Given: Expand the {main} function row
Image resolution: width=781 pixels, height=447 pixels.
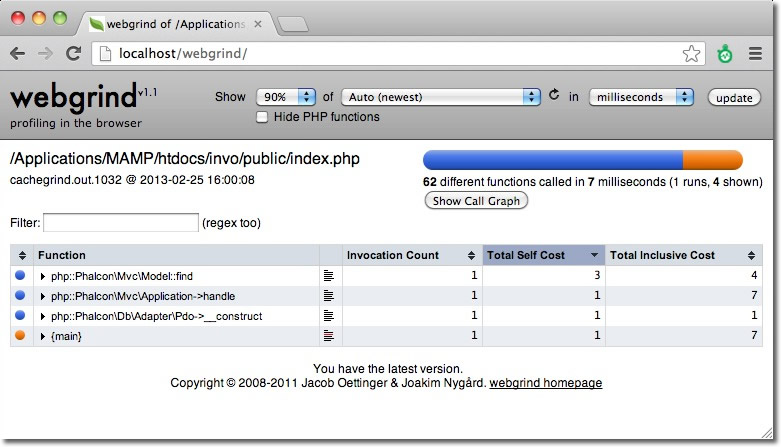Looking at the screenshot, I should click(x=43, y=337).
